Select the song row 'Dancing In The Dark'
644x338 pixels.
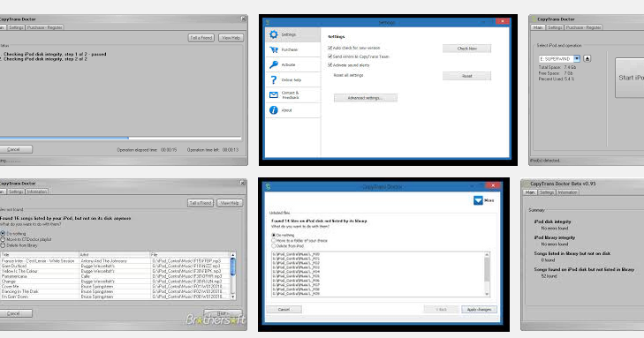coord(115,291)
